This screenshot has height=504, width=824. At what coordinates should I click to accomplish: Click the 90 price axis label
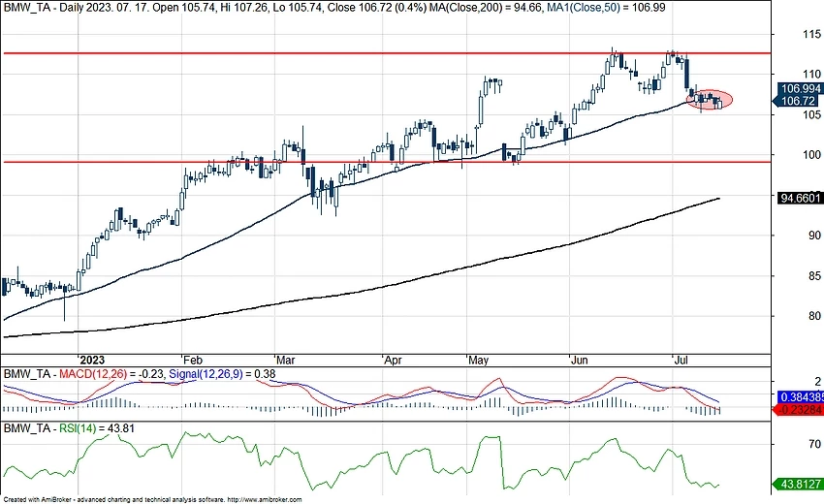click(x=814, y=236)
